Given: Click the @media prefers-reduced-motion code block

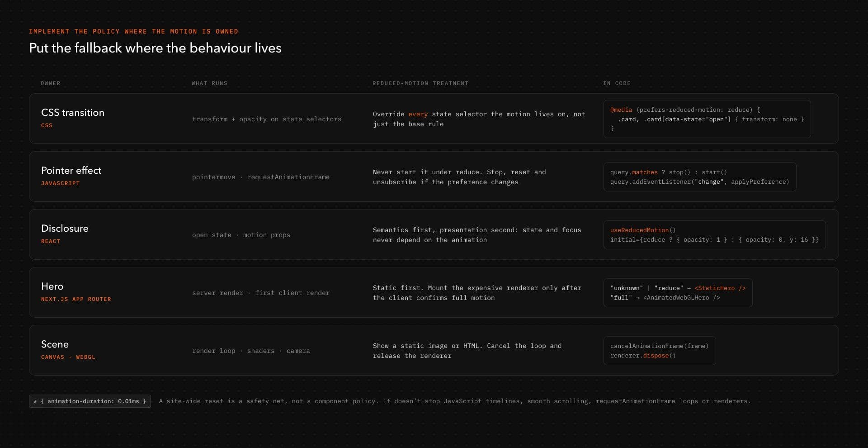Looking at the screenshot, I should [x=707, y=119].
